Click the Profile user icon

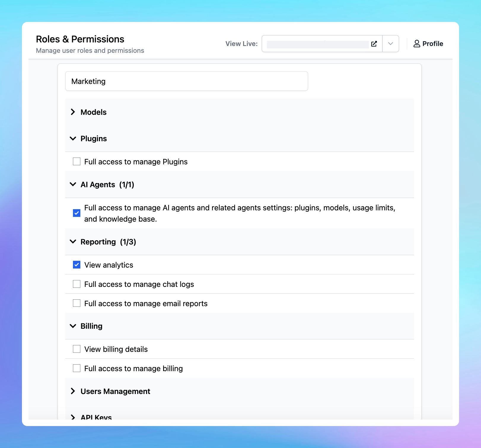pyautogui.click(x=417, y=44)
